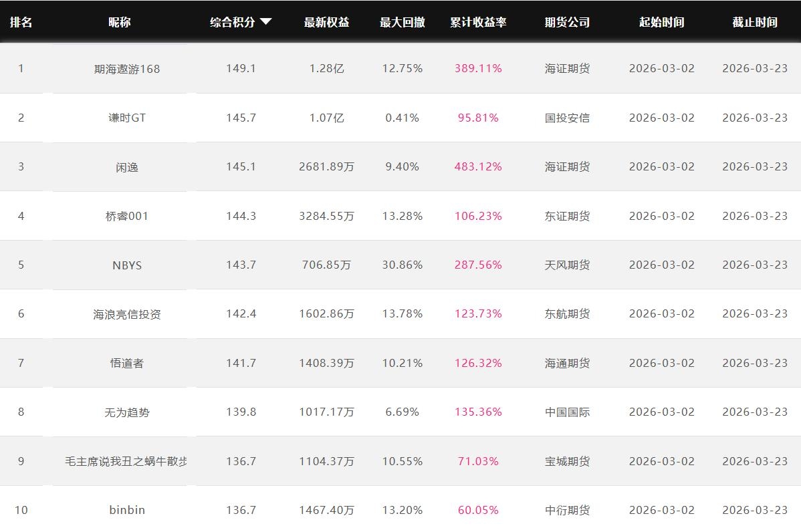Click the sort arrow beside 综合积分
Viewport: 801px width, 532px height.
tap(265, 21)
